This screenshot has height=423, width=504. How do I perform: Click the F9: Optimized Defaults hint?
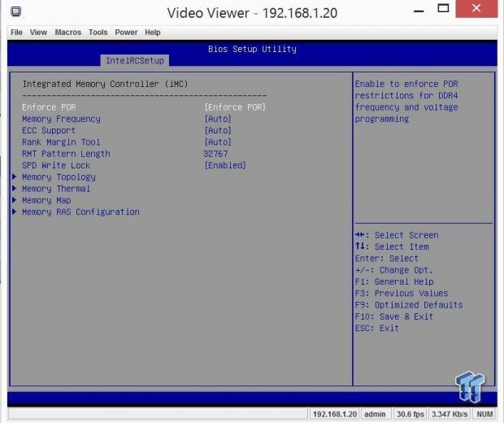coord(409,304)
